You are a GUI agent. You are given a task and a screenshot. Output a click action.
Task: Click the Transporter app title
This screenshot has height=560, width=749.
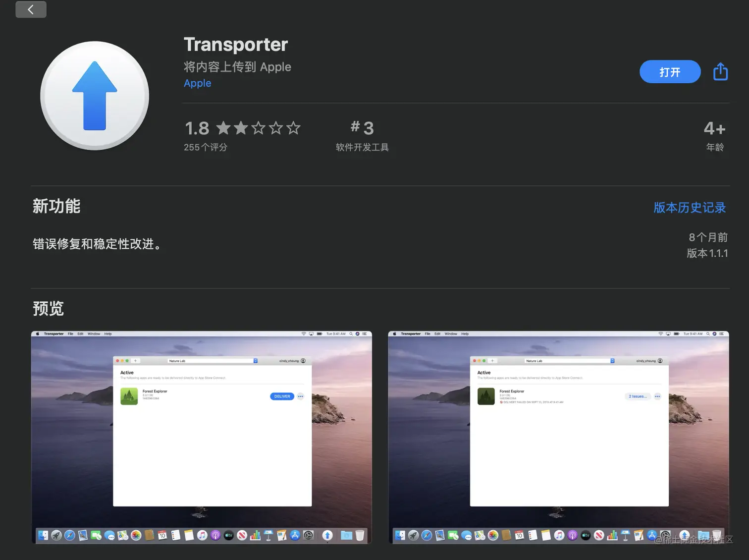coord(236,45)
